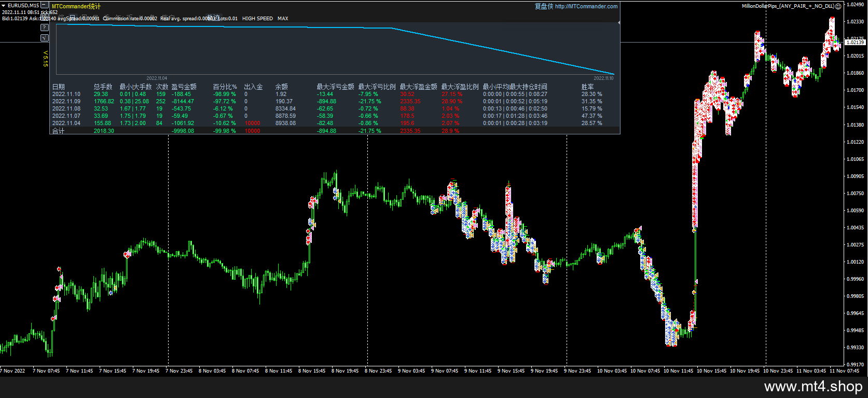Click the 胜率 column header
The width and height of the screenshot is (868, 398).
tap(587, 87)
